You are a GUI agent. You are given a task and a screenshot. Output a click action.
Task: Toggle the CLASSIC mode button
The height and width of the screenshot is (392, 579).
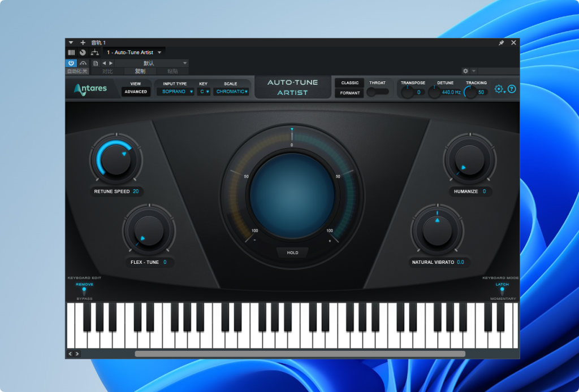349,83
